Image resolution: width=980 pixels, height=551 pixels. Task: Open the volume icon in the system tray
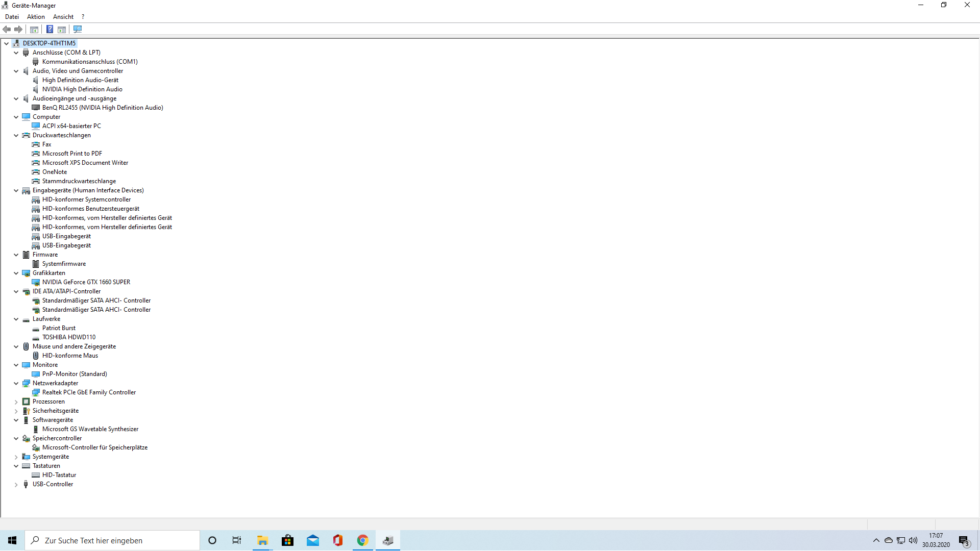pos(913,540)
